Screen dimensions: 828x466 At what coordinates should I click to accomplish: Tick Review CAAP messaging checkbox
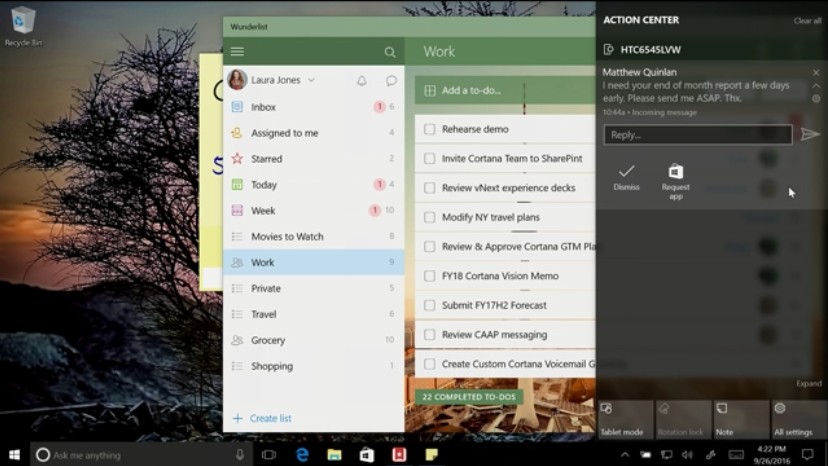[430, 334]
